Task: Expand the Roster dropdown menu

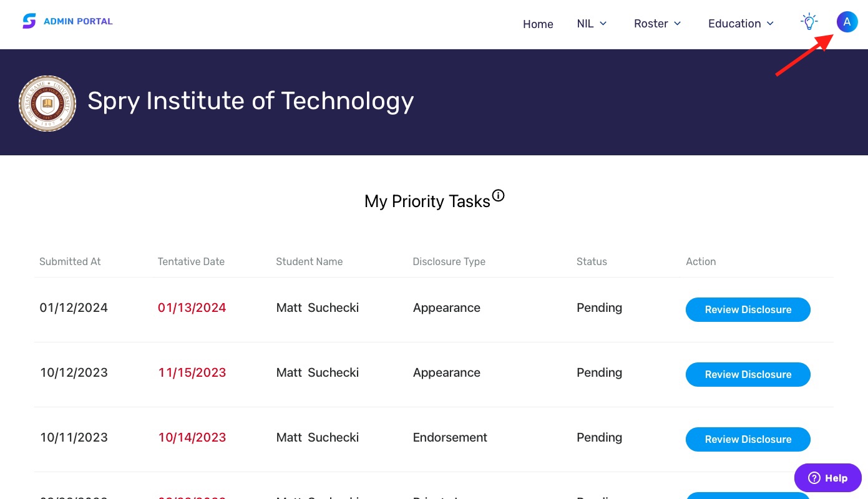Action: [x=657, y=24]
